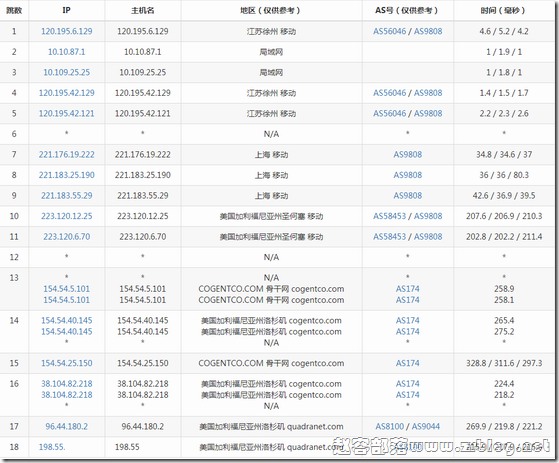Click IP link 221.183.25.190
Viewport: 559px width, 463px height.
tap(67, 175)
